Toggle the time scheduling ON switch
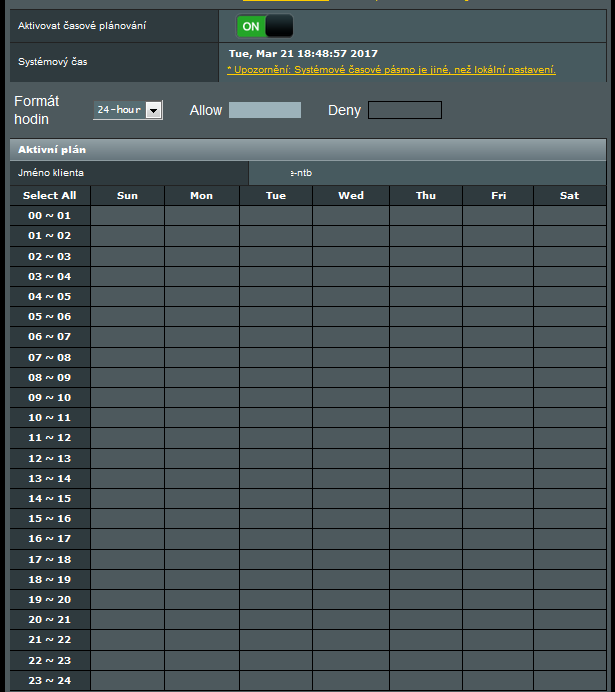The image size is (615, 692). pos(265,26)
